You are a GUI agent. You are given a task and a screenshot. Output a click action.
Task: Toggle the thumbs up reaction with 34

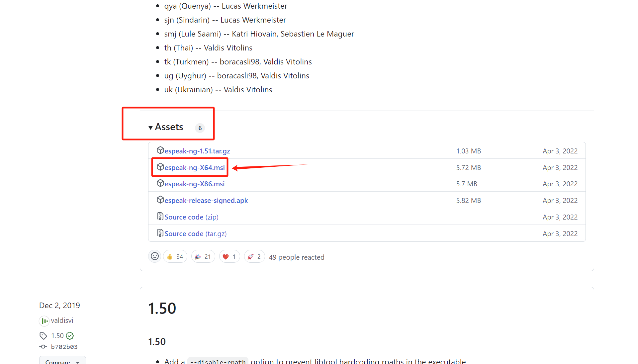(x=175, y=256)
